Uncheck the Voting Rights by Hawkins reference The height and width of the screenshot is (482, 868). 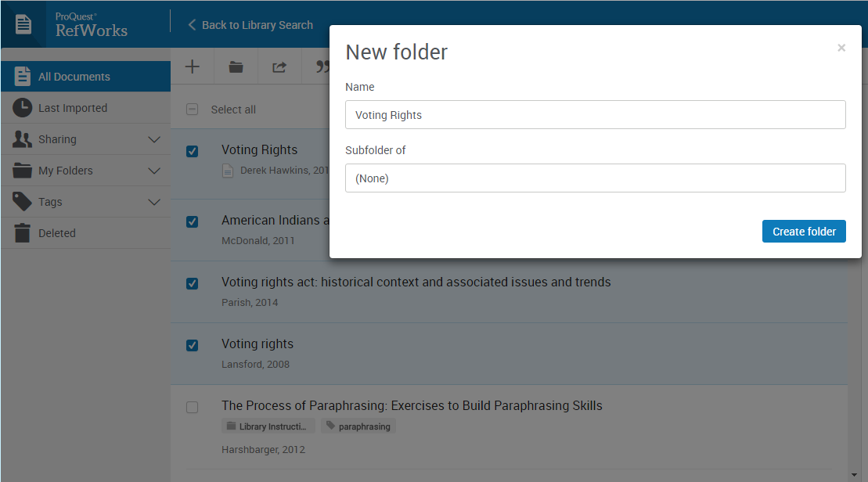(x=192, y=152)
